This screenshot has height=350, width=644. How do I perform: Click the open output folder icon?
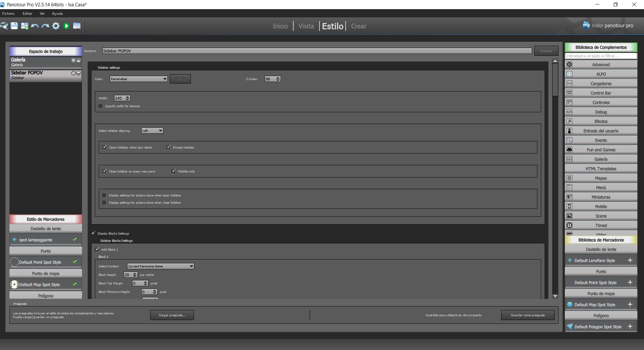77,26
